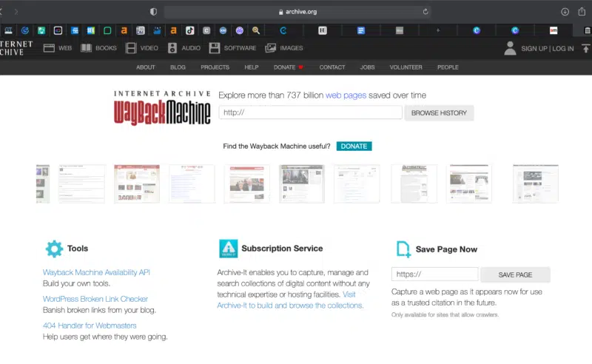The height and width of the screenshot is (364, 592).
Task: Open the Help menu item
Action: coord(251,67)
